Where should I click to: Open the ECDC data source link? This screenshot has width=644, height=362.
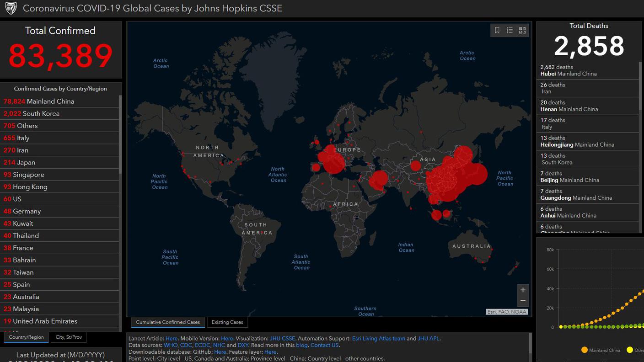pos(202,345)
